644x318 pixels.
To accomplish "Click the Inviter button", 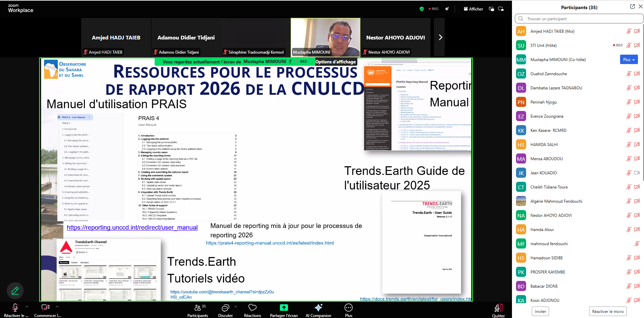I will [x=540, y=311].
